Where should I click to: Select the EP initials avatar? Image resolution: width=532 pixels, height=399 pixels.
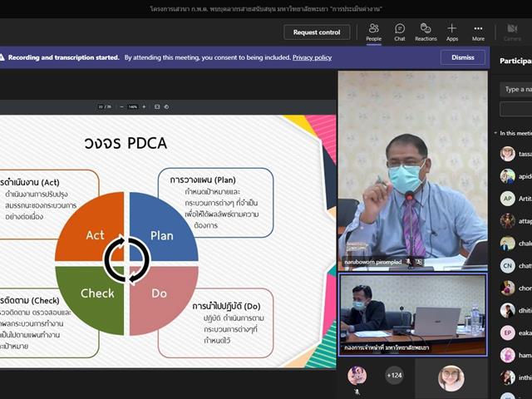coord(507,332)
